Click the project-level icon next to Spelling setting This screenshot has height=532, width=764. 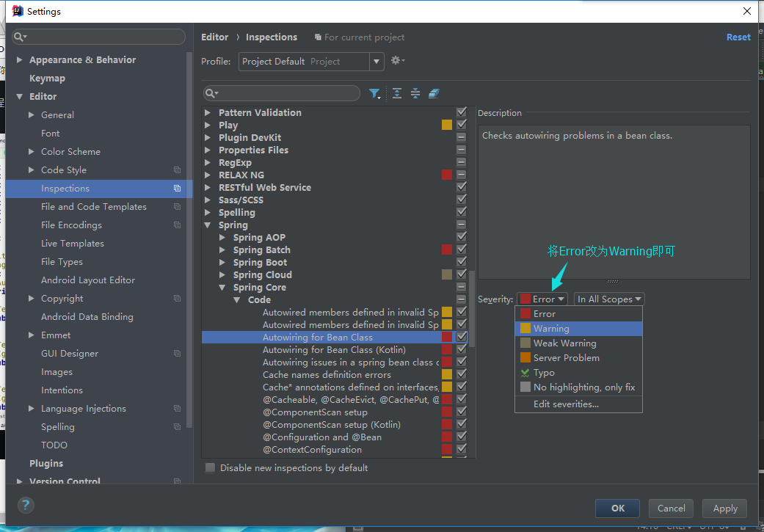(178, 427)
